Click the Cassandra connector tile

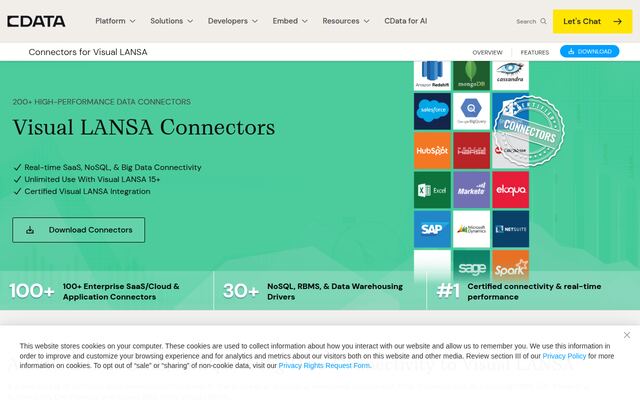511,76
